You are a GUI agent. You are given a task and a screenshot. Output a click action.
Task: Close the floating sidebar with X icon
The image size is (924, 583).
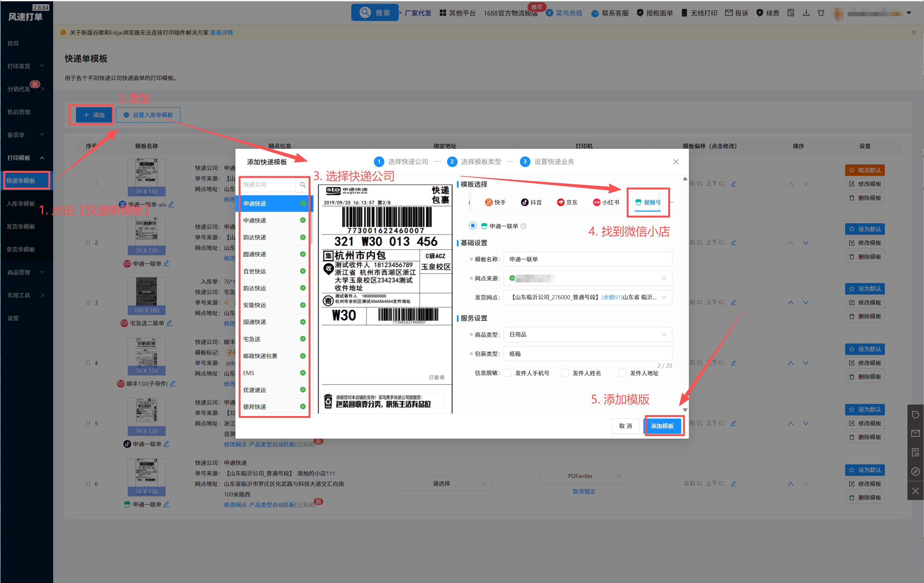click(915, 491)
